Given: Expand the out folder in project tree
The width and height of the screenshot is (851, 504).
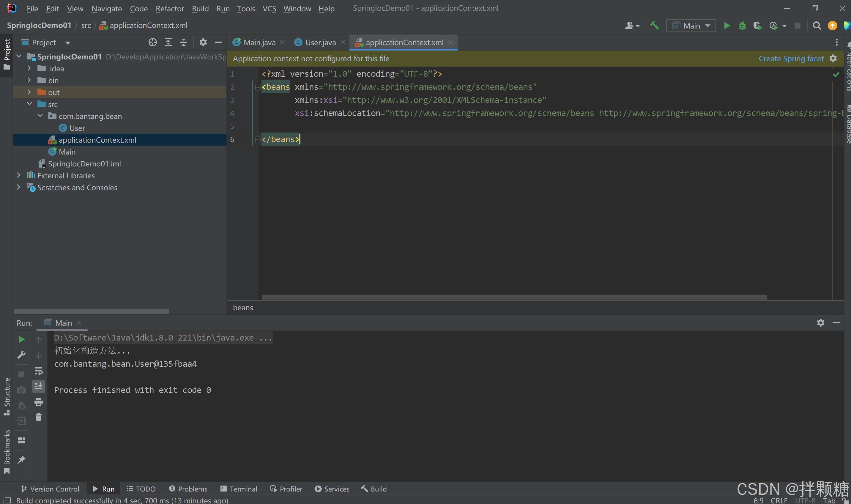Looking at the screenshot, I should point(29,92).
